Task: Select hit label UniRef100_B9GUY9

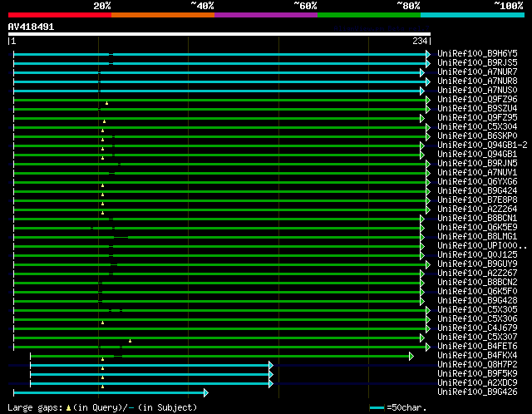Action: [477, 264]
